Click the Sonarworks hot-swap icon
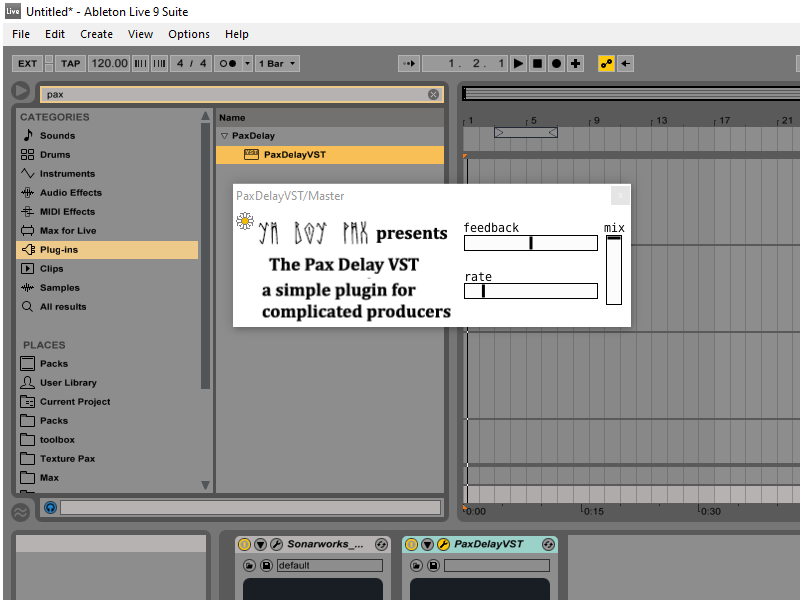 pyautogui.click(x=381, y=544)
